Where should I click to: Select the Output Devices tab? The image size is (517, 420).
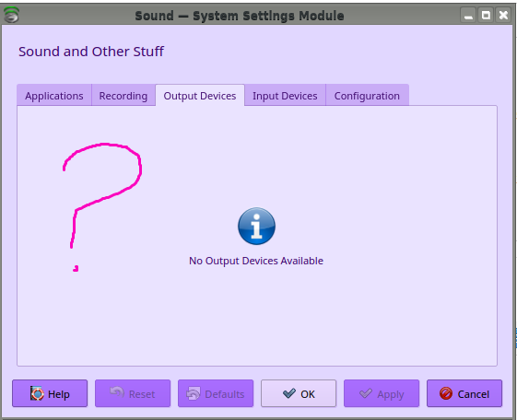click(x=200, y=96)
